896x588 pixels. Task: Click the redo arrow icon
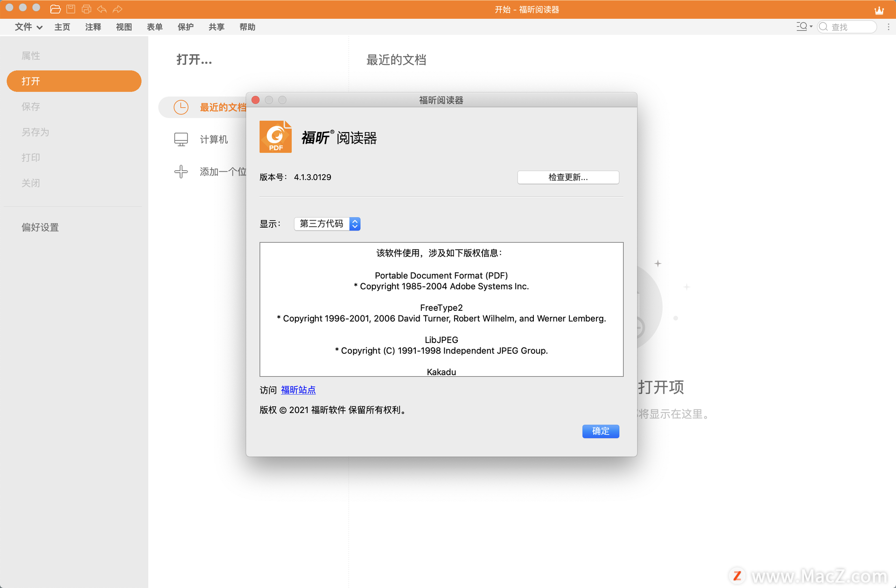[x=118, y=9]
